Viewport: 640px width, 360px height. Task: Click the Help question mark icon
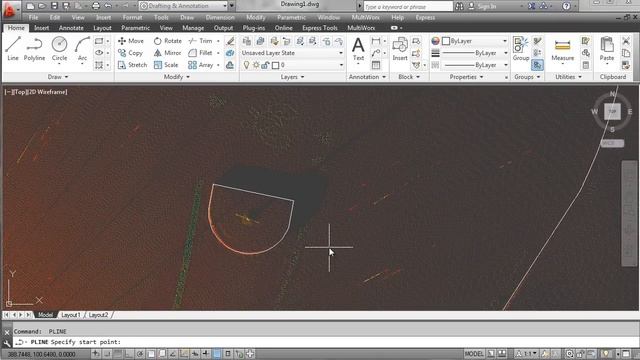coord(566,6)
